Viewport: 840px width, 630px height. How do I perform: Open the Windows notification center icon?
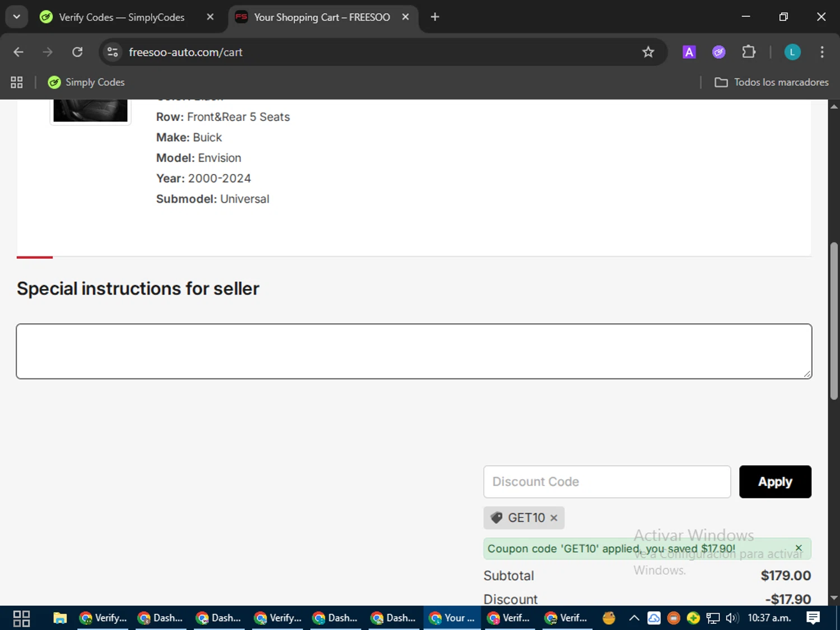(x=813, y=618)
